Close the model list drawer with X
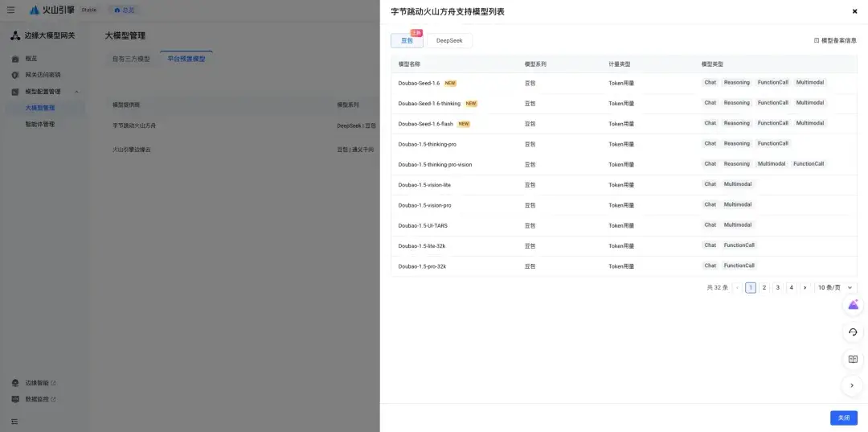Screen dimensions: 868x432 coord(854,11)
